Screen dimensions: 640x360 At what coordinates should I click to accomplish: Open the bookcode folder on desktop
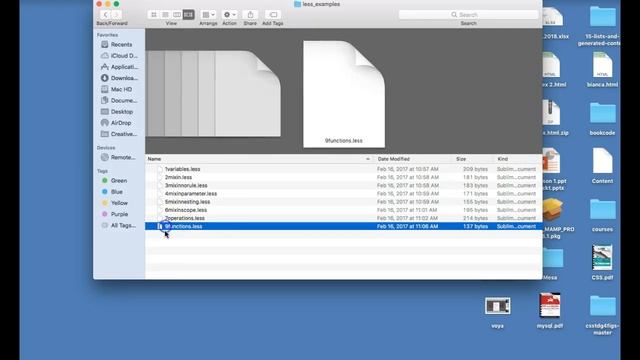pos(602,118)
